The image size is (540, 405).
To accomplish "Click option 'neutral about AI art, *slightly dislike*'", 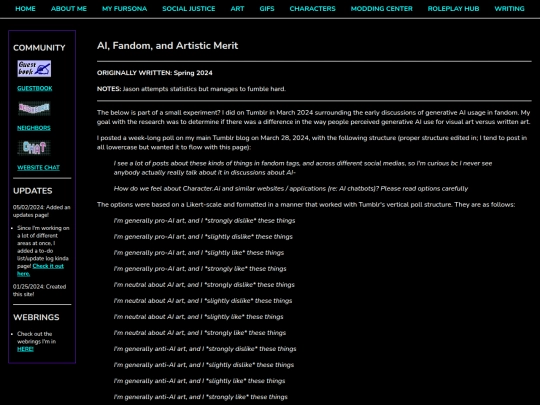I will pos(202,301).
